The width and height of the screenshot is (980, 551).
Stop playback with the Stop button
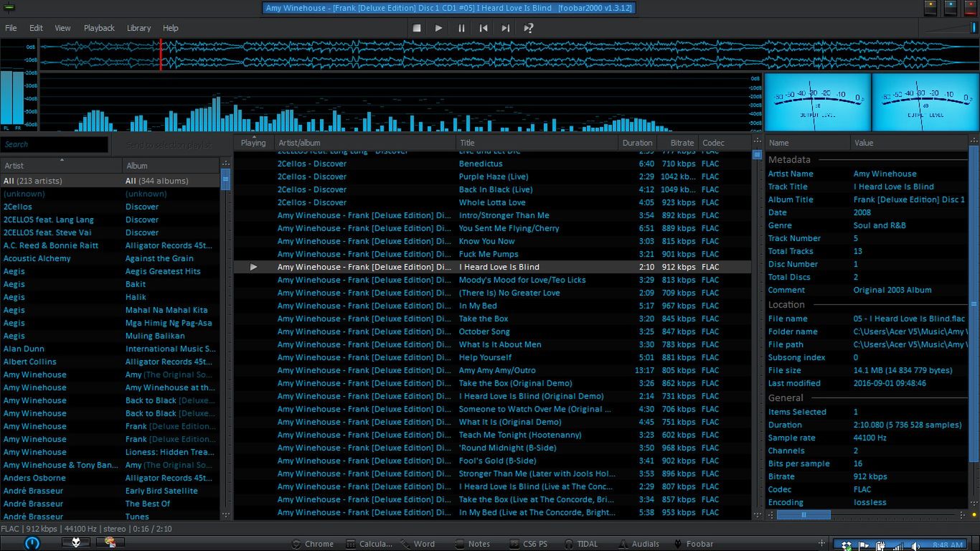point(417,28)
